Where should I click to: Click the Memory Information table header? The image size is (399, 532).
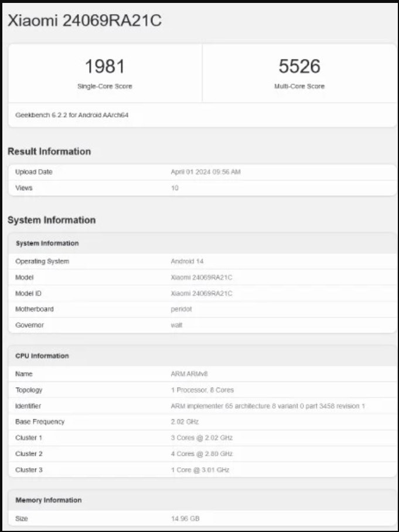click(x=49, y=500)
